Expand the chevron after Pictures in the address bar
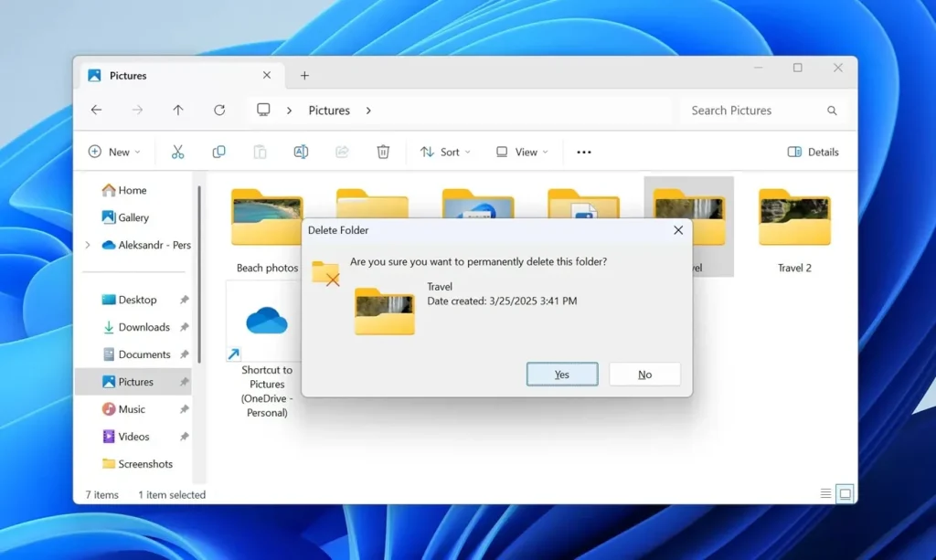The height and width of the screenshot is (560, 936). point(368,111)
